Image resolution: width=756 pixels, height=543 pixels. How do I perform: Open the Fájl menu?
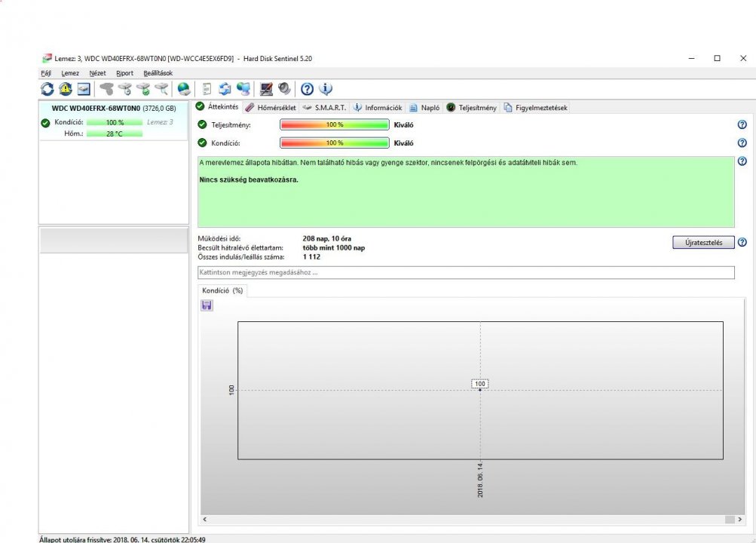pos(46,73)
